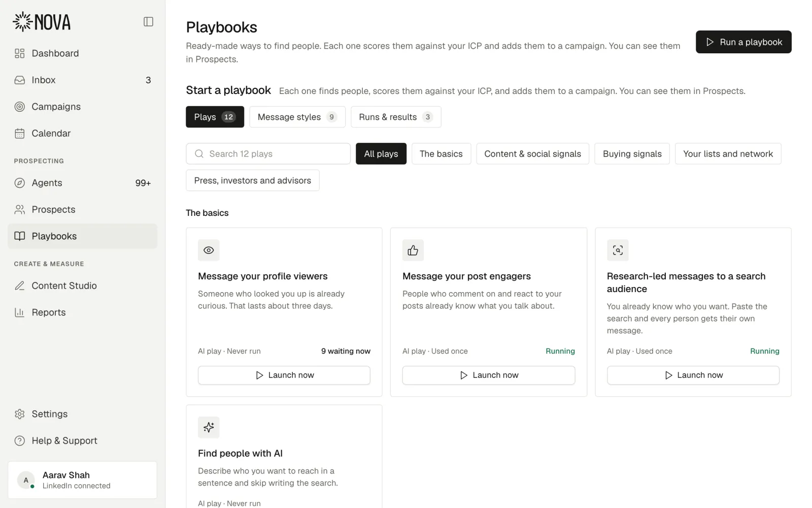
Task: Filter by Content & social signals
Action: coord(532,154)
